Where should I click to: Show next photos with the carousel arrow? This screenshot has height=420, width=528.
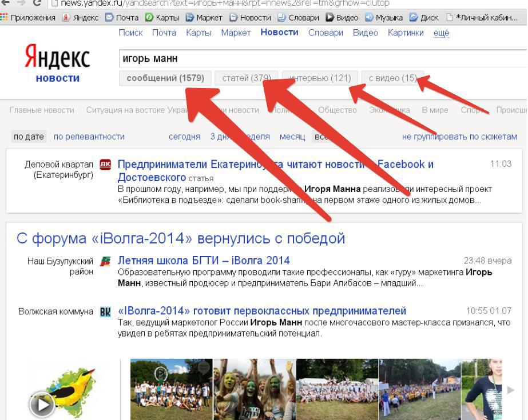pos(510,390)
